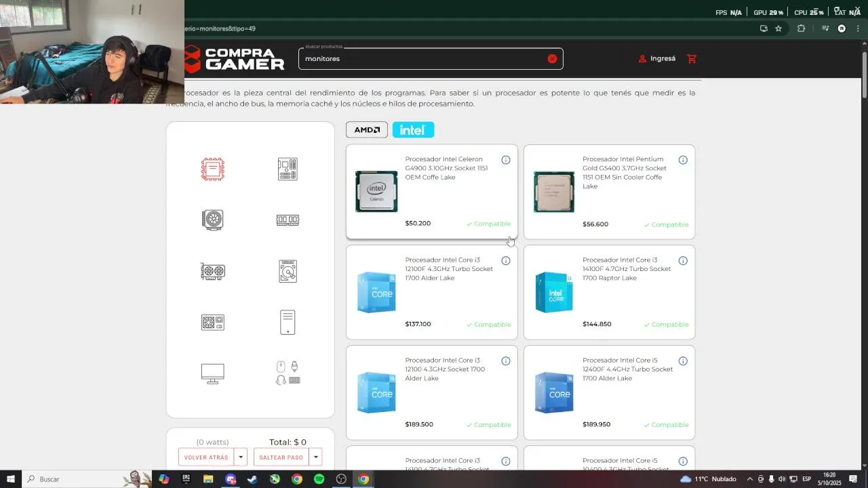Click the Total: $ 0 label

(288, 442)
